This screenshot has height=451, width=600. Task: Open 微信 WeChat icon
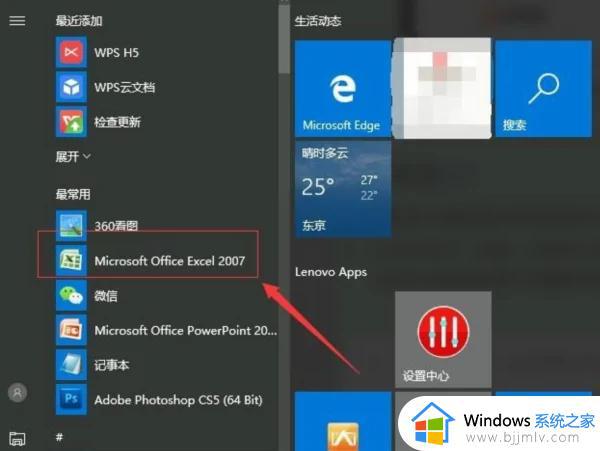tap(71, 295)
